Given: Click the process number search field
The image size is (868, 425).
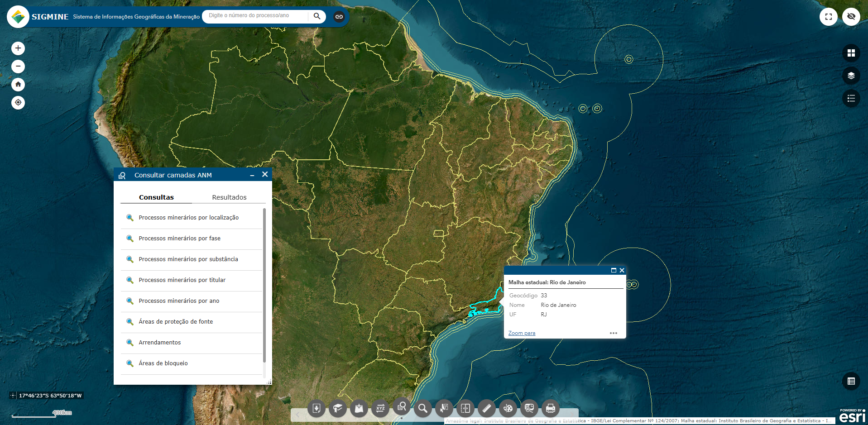Looking at the screenshot, I should pos(256,16).
